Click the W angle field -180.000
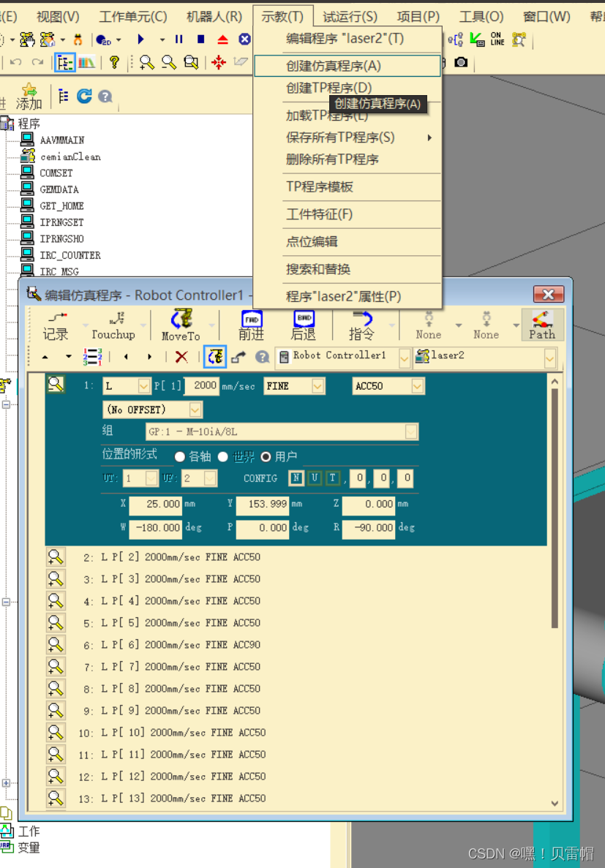The width and height of the screenshot is (605, 868). pyautogui.click(x=156, y=529)
